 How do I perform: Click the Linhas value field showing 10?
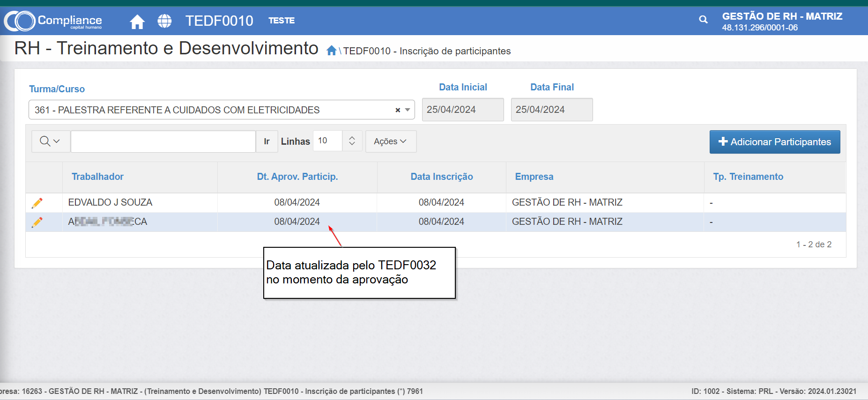[x=327, y=141]
